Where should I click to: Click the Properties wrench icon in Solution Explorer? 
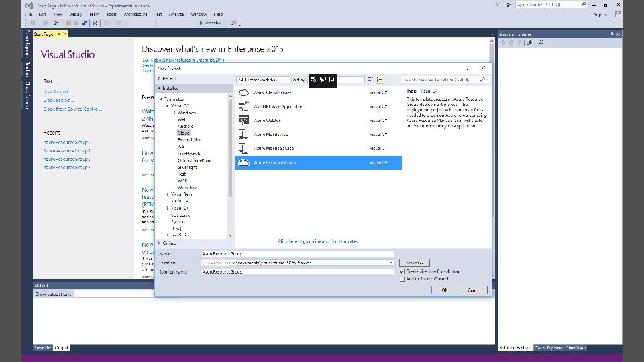(530, 42)
